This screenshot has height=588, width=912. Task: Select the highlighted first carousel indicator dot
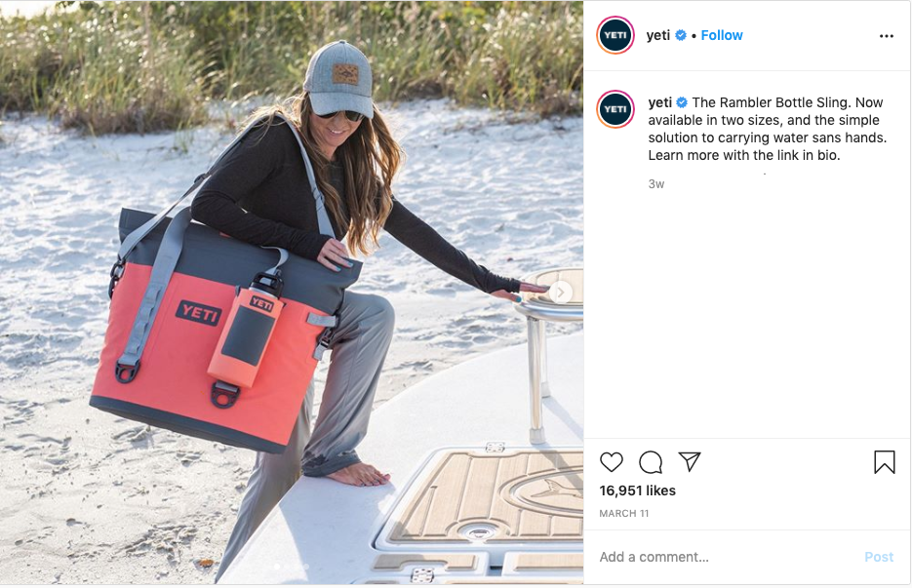[x=277, y=566]
